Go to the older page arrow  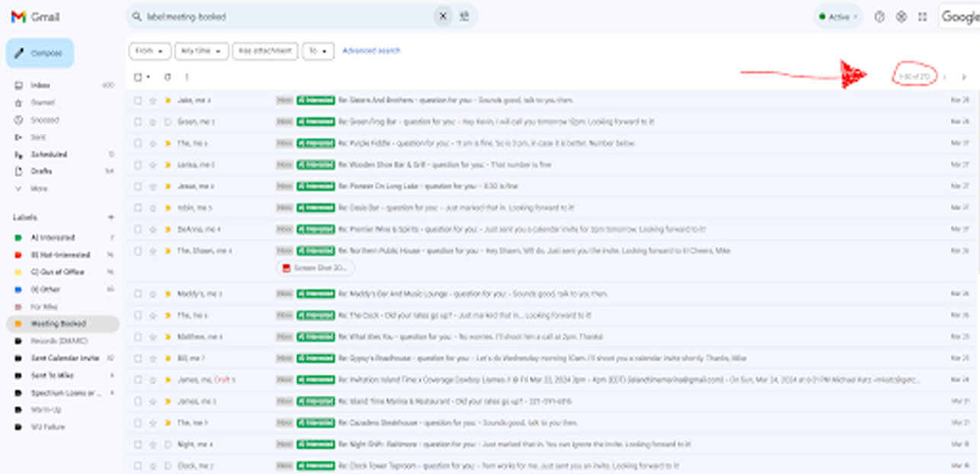click(x=964, y=77)
